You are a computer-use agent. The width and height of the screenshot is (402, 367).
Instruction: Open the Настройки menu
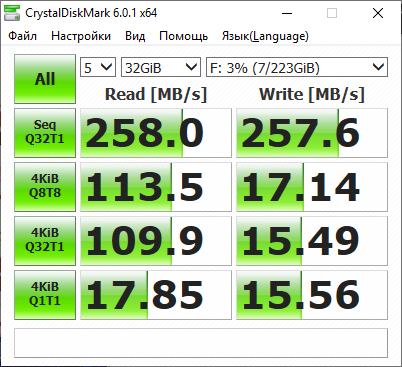(x=81, y=36)
